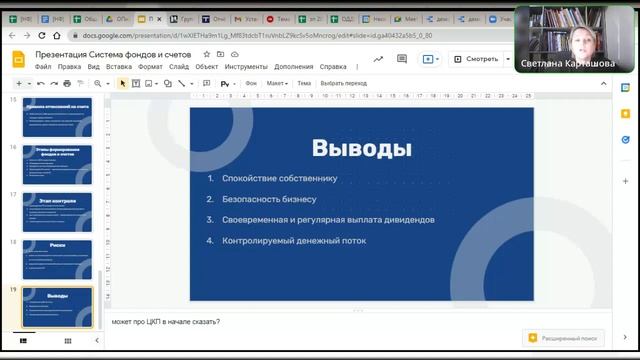640x360 pixels.
Task: Open the Вставка menu
Action: pyautogui.click(x=119, y=67)
